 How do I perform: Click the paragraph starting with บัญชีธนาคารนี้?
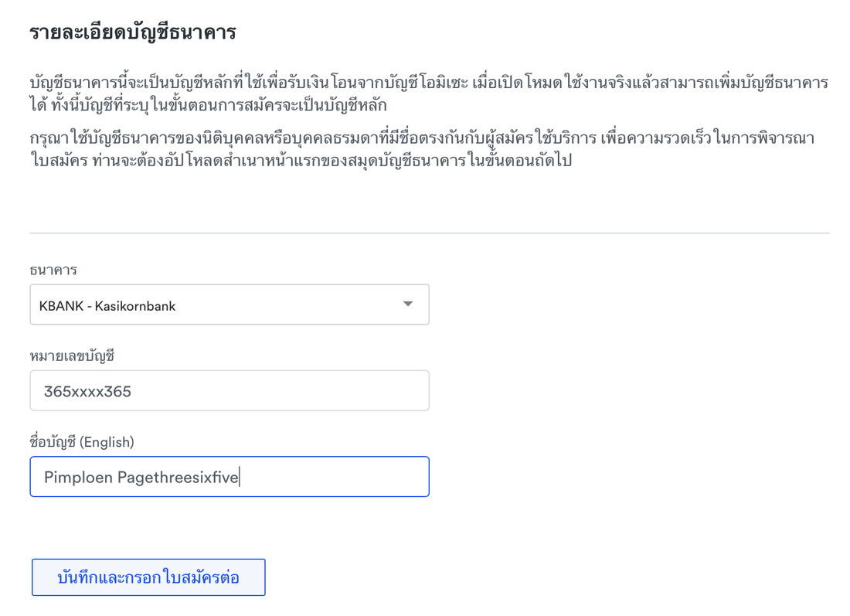click(429, 94)
